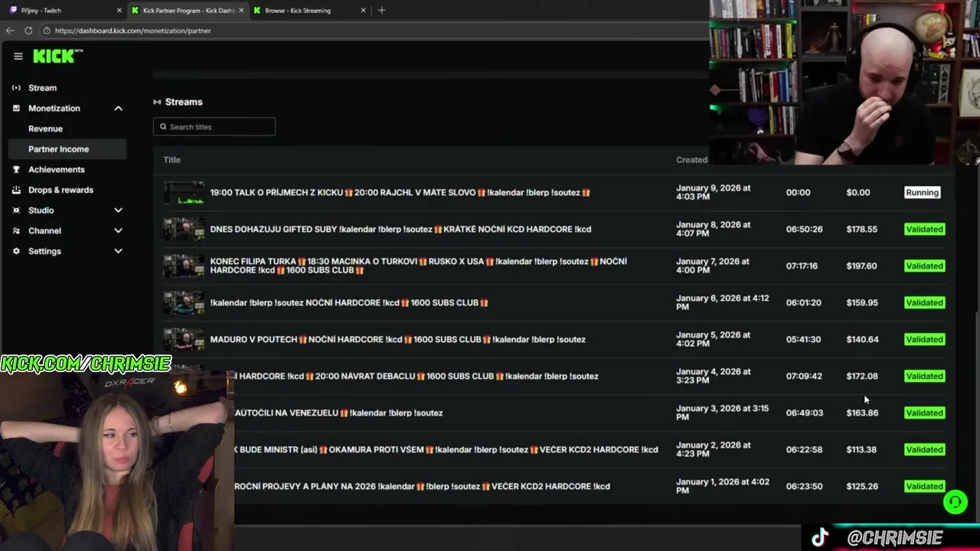Close the Browse - Kick Streaming tab
The height and width of the screenshot is (551, 980).
pyautogui.click(x=363, y=11)
